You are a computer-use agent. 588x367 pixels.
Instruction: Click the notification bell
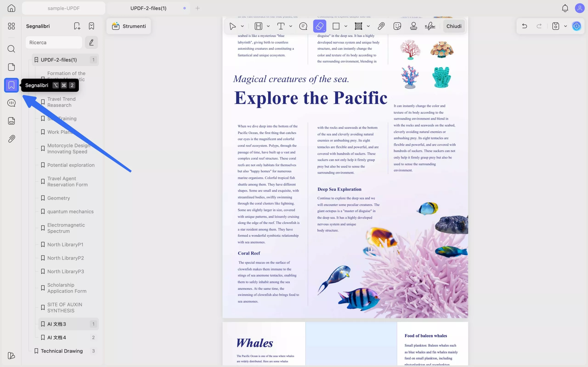(x=565, y=8)
